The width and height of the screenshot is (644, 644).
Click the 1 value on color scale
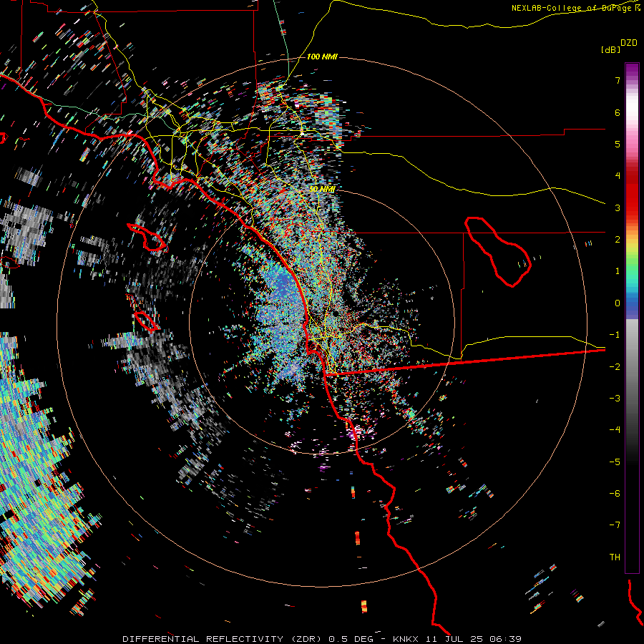(618, 271)
